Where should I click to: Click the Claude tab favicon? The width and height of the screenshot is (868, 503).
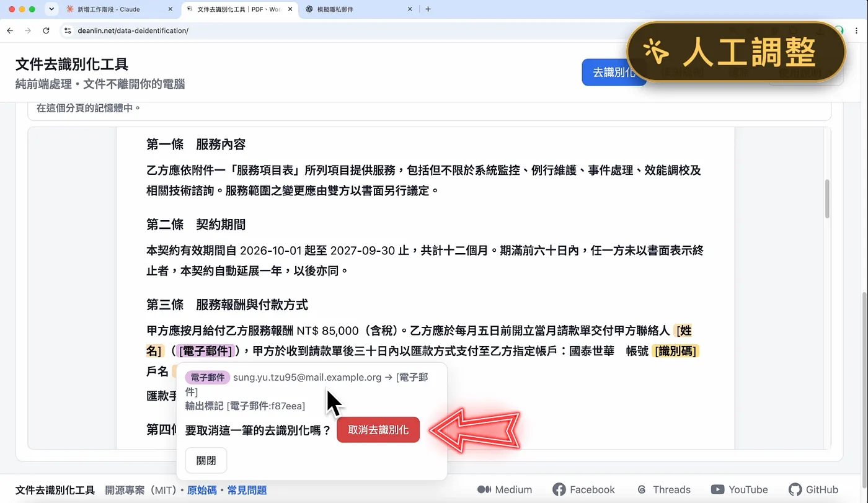[x=69, y=9]
